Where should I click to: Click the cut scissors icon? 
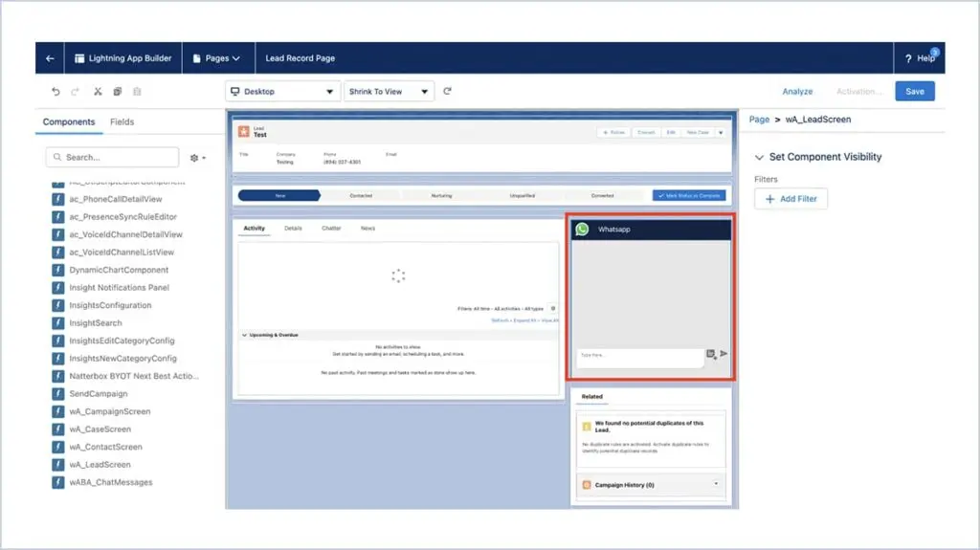click(x=98, y=91)
